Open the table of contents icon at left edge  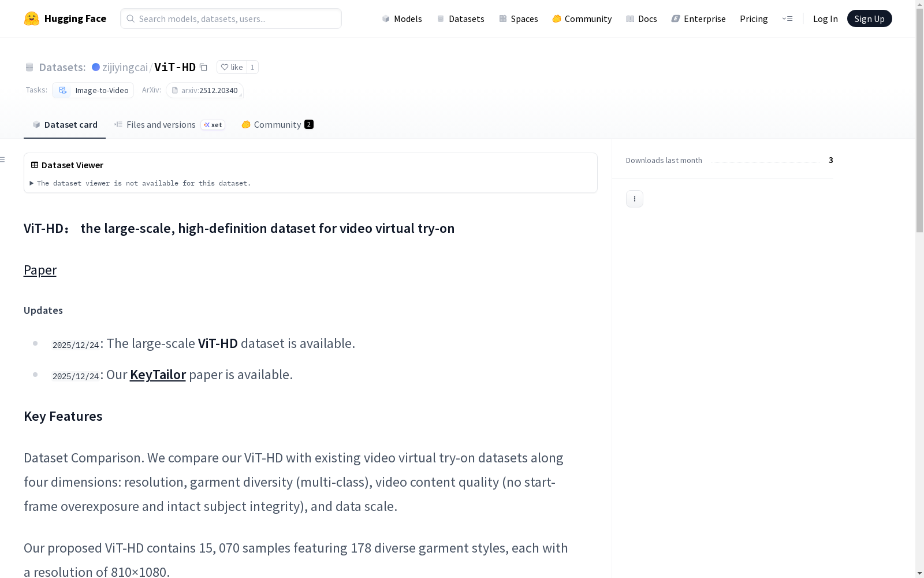pyautogui.click(x=2, y=160)
